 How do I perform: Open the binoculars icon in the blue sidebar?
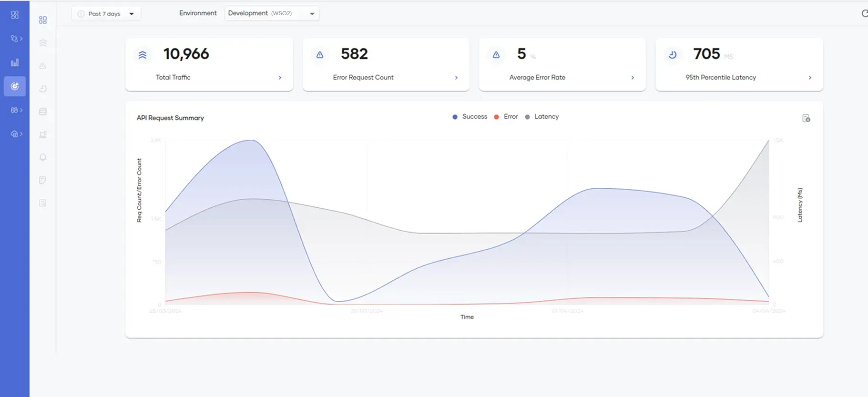tap(14, 110)
